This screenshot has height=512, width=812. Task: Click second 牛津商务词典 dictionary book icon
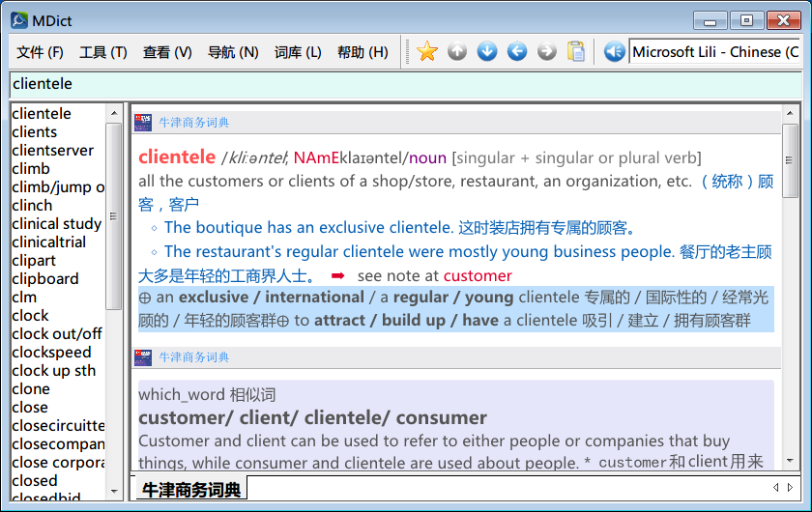tap(143, 357)
